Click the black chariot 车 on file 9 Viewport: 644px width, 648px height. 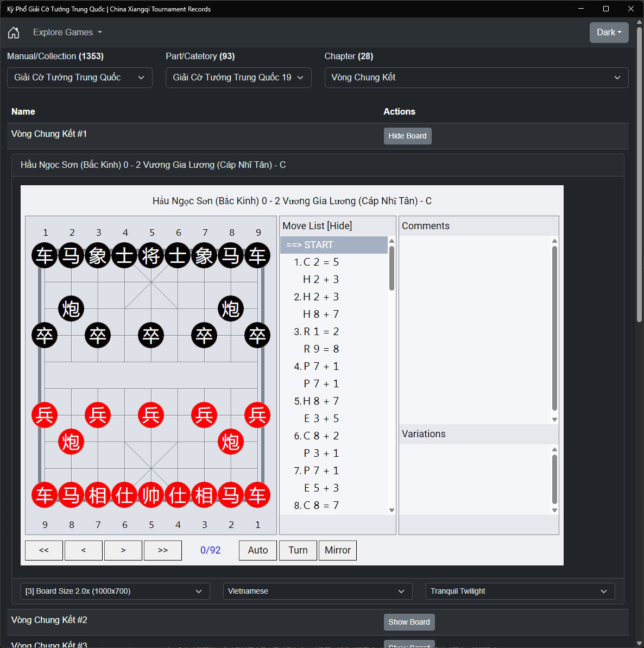coord(257,255)
